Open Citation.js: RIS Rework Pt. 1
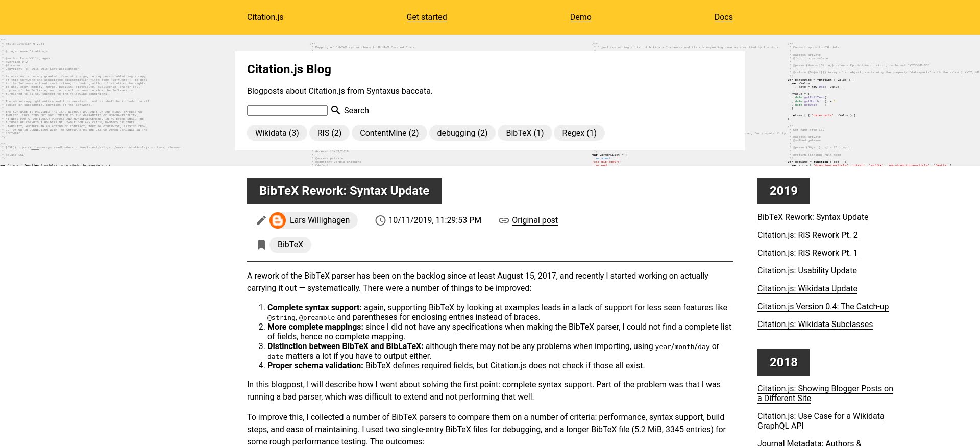Image resolution: width=980 pixels, height=448 pixels. (x=807, y=253)
